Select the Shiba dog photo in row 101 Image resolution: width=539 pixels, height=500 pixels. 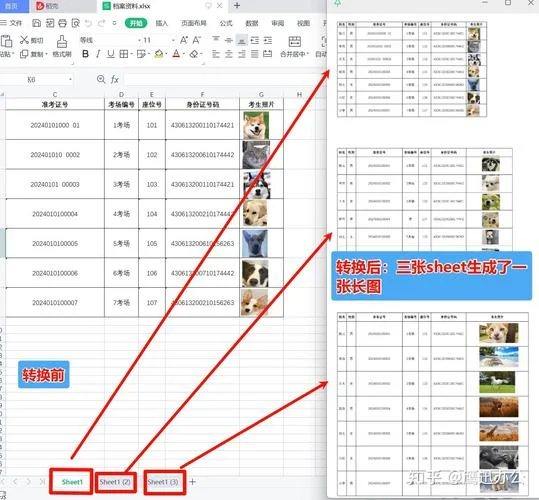click(256, 125)
